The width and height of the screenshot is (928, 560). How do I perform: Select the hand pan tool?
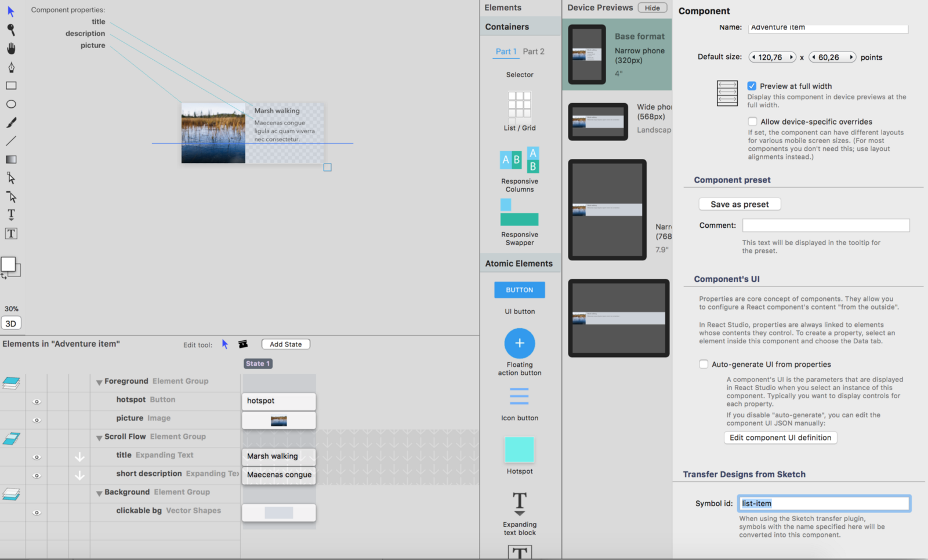11,49
